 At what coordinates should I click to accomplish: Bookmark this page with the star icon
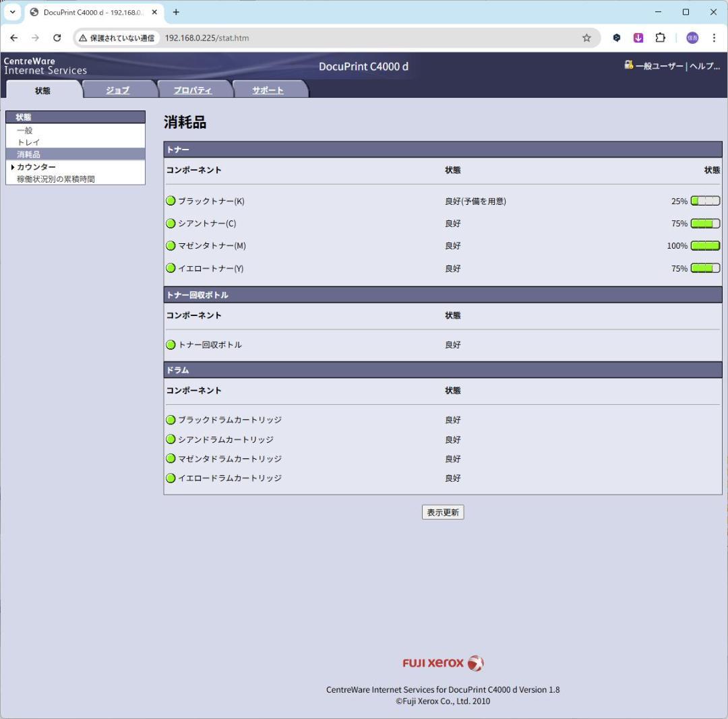coord(586,38)
